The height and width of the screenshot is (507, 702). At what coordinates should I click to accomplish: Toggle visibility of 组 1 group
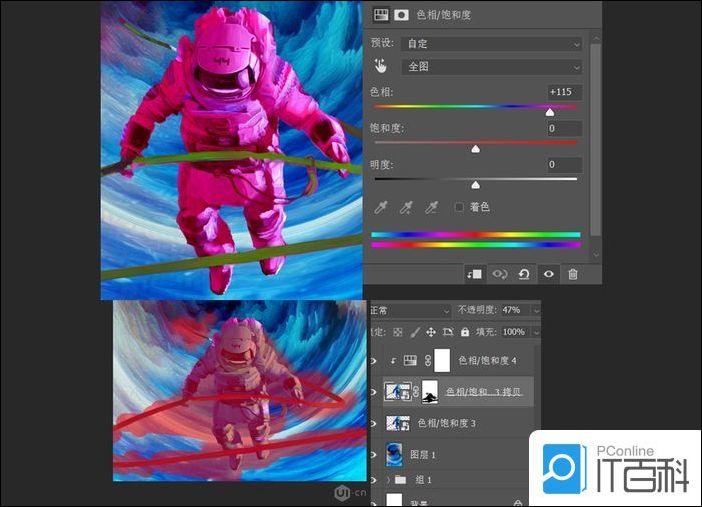pos(373,480)
